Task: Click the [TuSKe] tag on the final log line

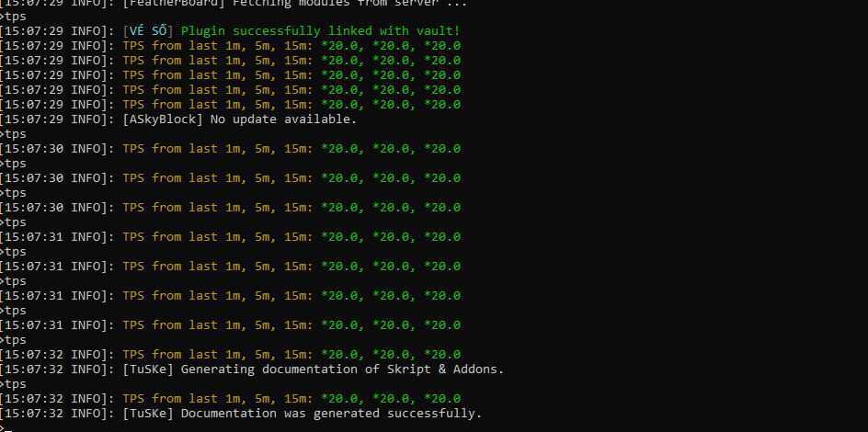Action: 148,414
